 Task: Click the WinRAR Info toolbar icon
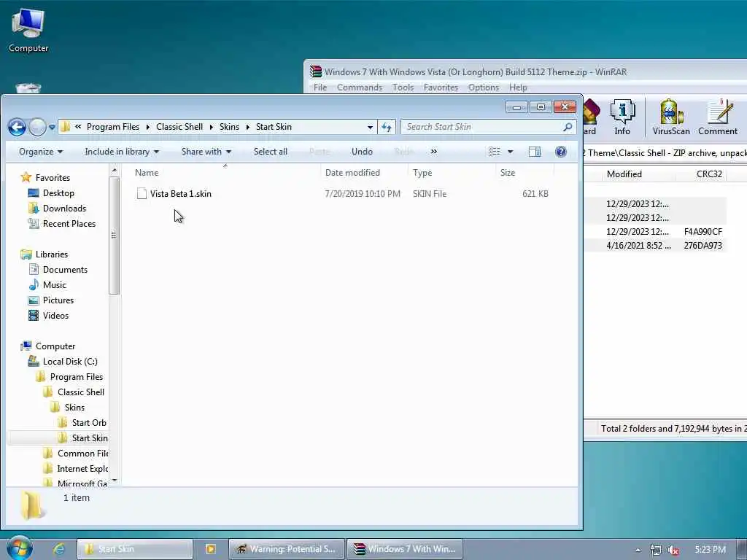(x=622, y=117)
